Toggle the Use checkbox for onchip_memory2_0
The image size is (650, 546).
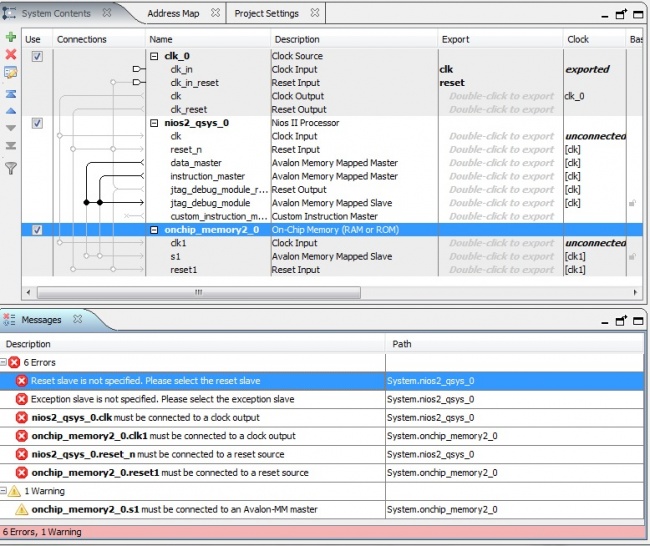click(37, 230)
